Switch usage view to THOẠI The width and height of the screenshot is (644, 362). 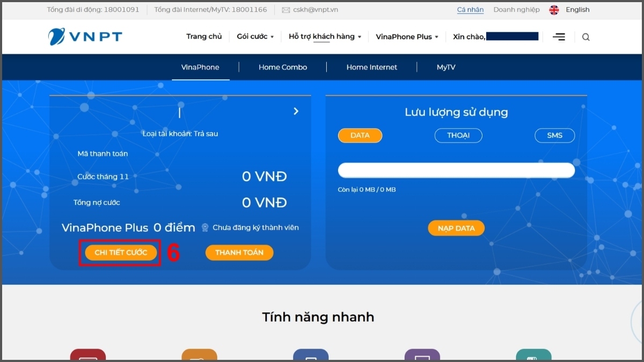point(458,135)
